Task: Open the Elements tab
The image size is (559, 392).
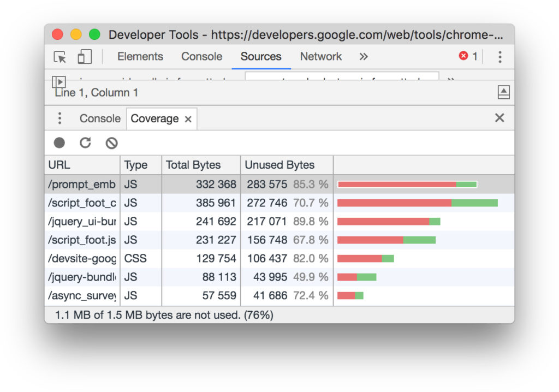Action: point(140,56)
